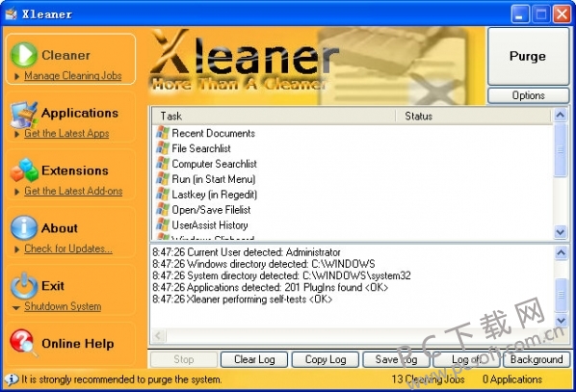Expand arrow beside Check for Updates

[17, 249]
